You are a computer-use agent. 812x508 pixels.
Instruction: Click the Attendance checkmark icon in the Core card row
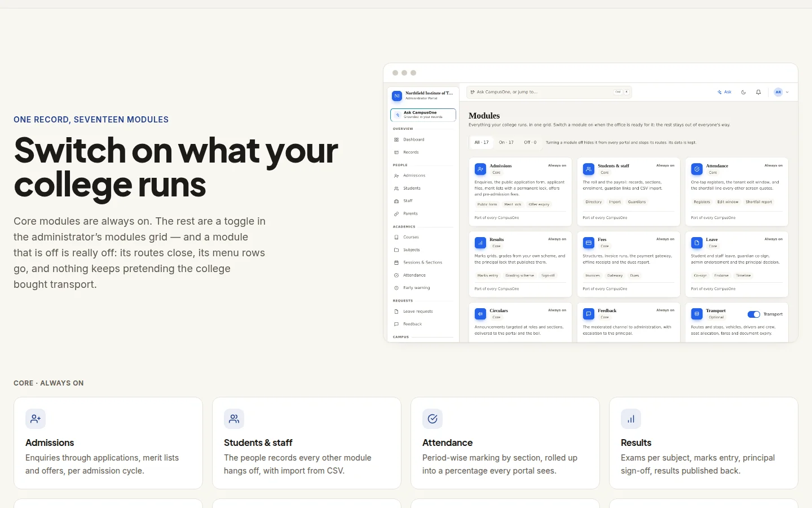pyautogui.click(x=433, y=419)
